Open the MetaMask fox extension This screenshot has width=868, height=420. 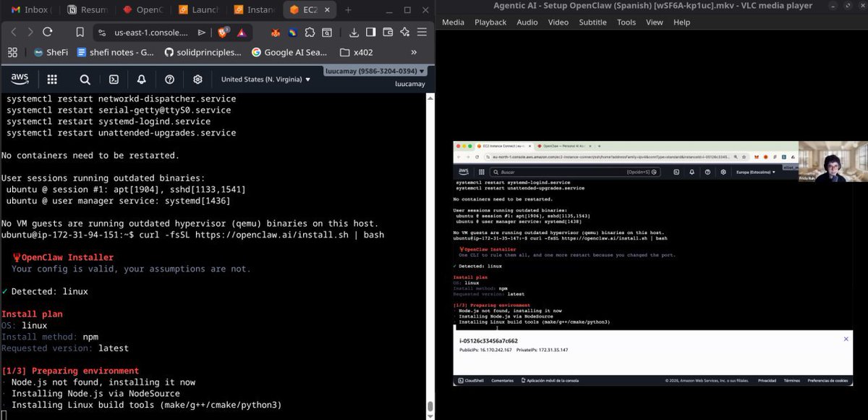coord(276,33)
